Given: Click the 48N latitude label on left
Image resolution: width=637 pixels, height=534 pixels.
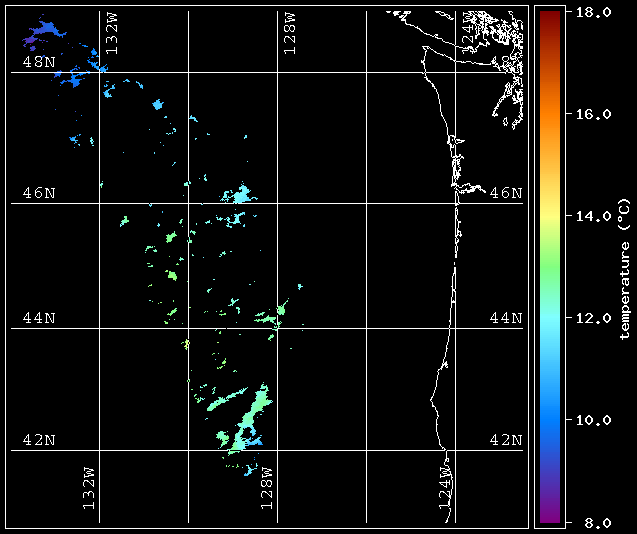Looking at the screenshot, I should tap(39, 62).
